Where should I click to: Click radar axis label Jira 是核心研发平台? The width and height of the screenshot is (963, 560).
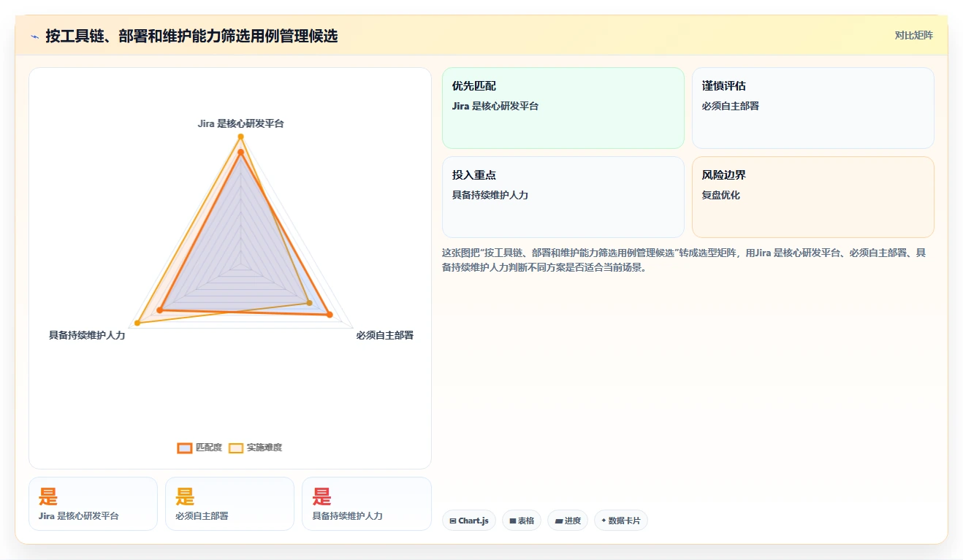pos(240,123)
